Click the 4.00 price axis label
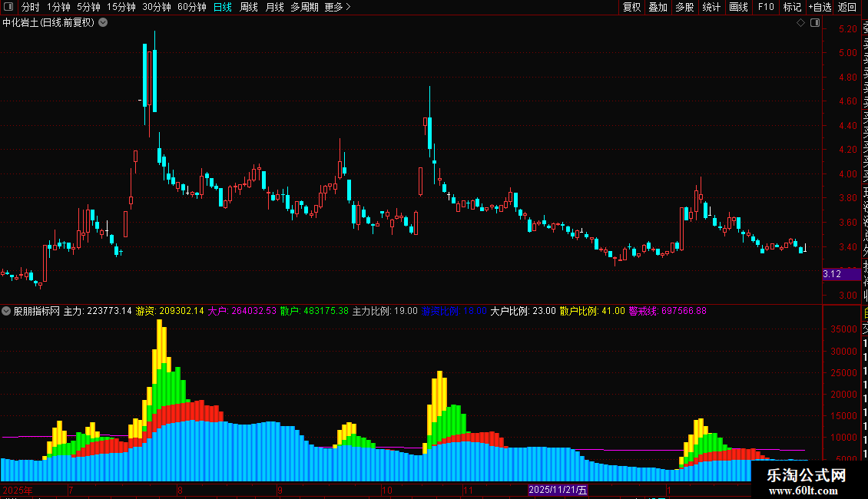Screen dimensions: 868x499 tap(847, 173)
